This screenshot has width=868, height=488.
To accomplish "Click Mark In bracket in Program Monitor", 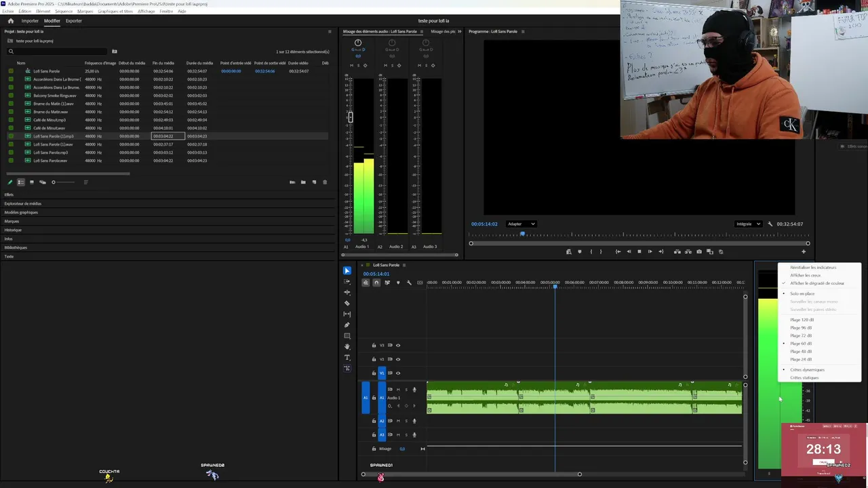I will tap(591, 251).
